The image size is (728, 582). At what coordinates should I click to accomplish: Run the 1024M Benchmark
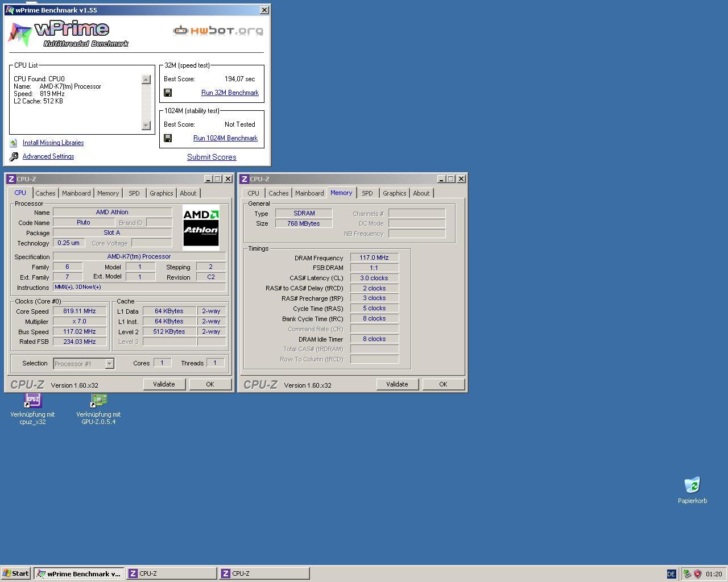225,138
